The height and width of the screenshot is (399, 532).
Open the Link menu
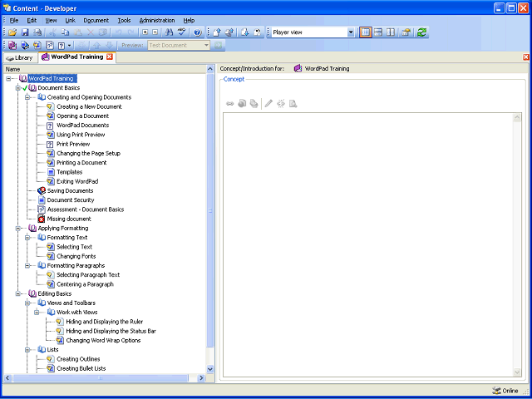(x=70, y=20)
